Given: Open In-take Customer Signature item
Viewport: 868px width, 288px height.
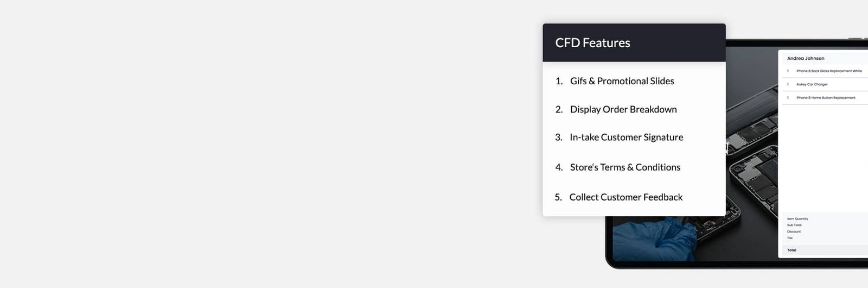Looking at the screenshot, I should (626, 137).
